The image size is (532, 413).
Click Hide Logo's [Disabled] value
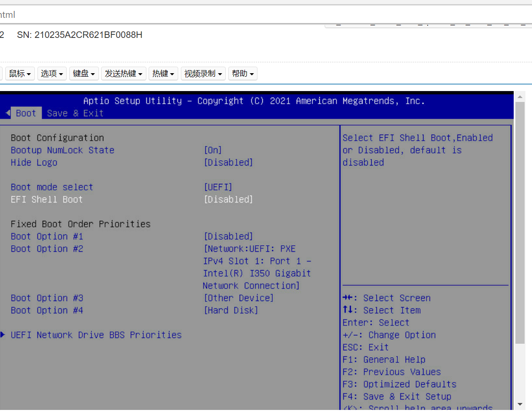click(x=228, y=162)
